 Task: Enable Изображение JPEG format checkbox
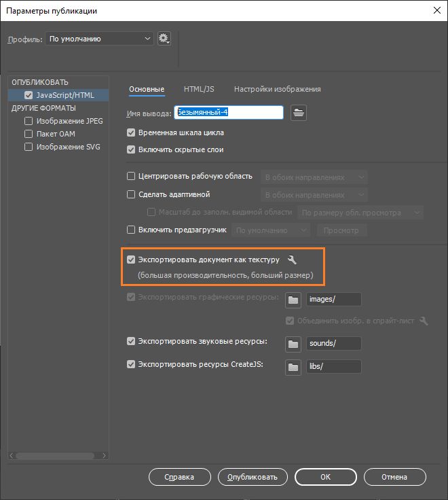(x=29, y=121)
